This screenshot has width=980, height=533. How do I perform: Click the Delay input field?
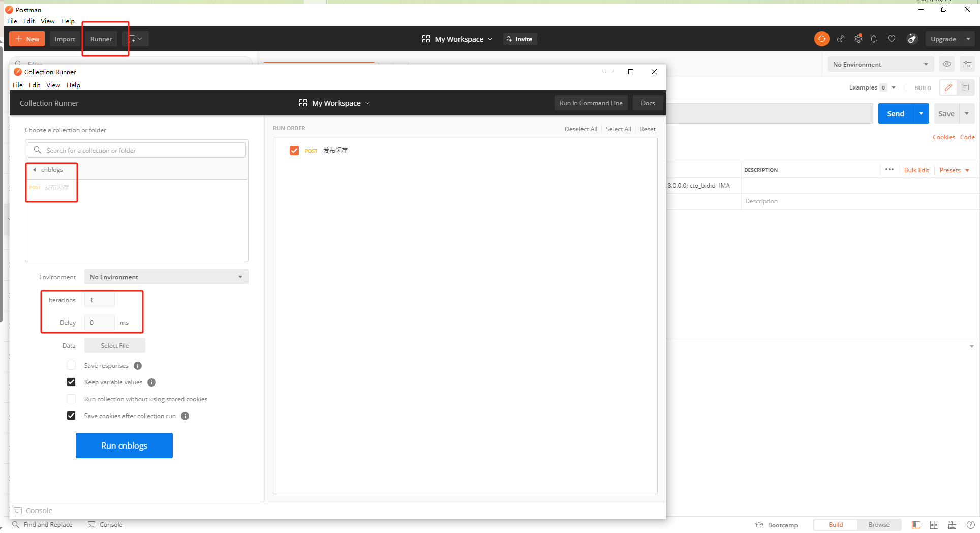[x=100, y=323]
